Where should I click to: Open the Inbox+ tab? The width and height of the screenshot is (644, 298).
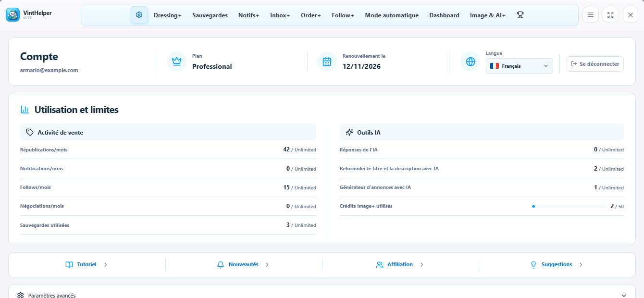280,15
